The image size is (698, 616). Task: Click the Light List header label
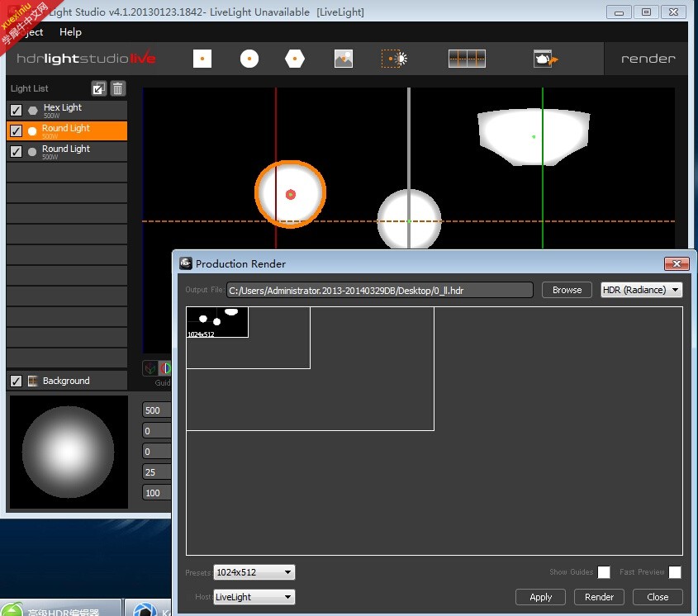click(x=30, y=88)
